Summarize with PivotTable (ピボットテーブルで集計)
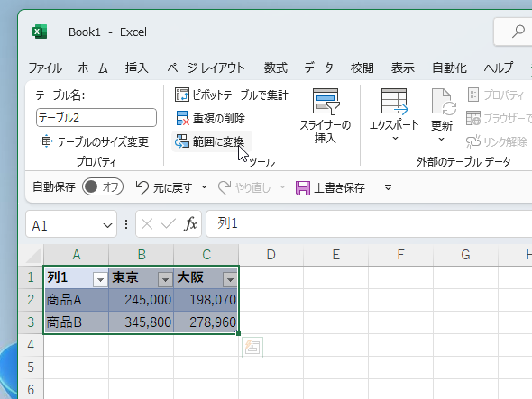This screenshot has height=399, width=532. point(232,95)
